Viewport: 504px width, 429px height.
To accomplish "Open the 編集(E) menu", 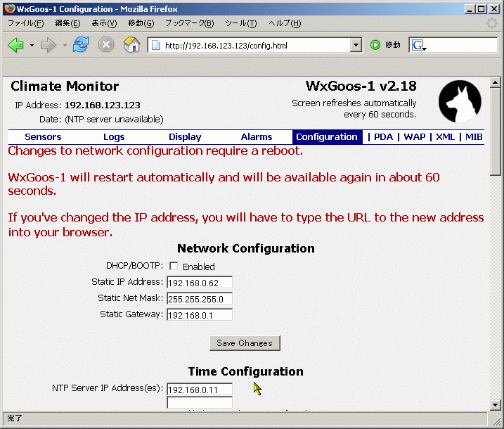I will coord(67,23).
